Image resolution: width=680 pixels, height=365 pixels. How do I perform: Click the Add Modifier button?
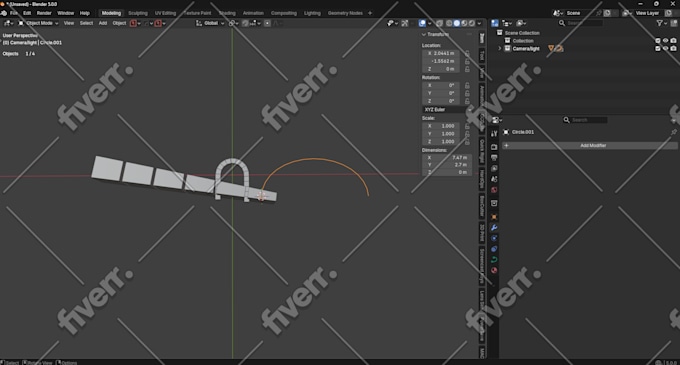[x=590, y=145]
